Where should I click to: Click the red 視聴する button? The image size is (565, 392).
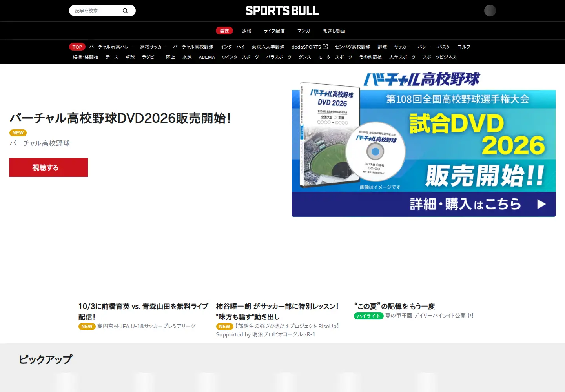point(49,167)
